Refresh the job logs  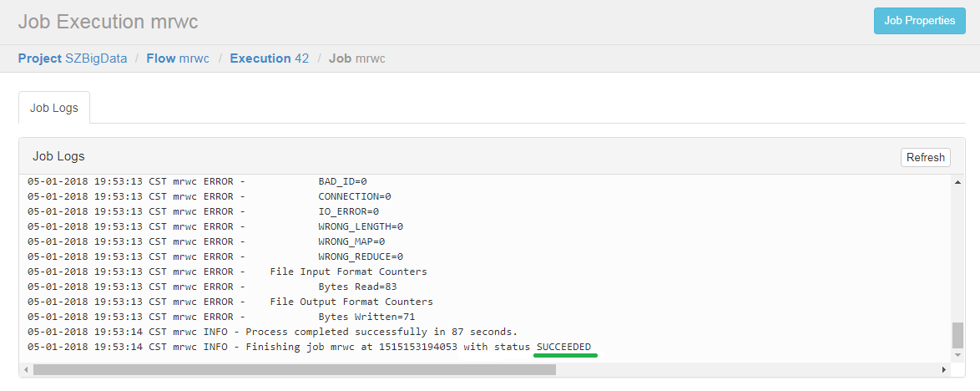[925, 157]
